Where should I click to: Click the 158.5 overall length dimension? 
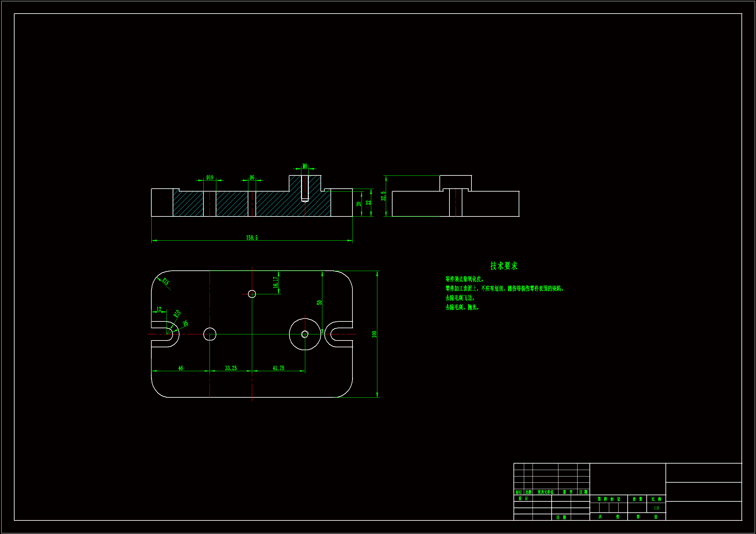point(252,237)
